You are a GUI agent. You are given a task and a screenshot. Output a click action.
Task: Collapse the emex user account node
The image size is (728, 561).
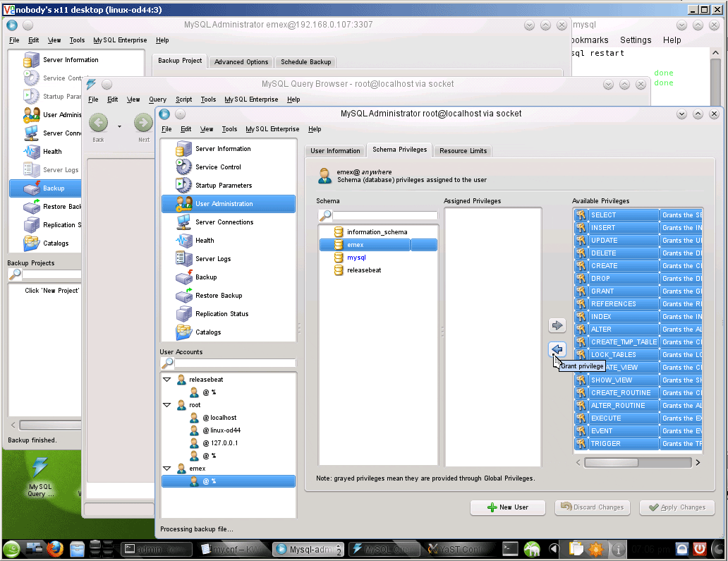coord(166,468)
